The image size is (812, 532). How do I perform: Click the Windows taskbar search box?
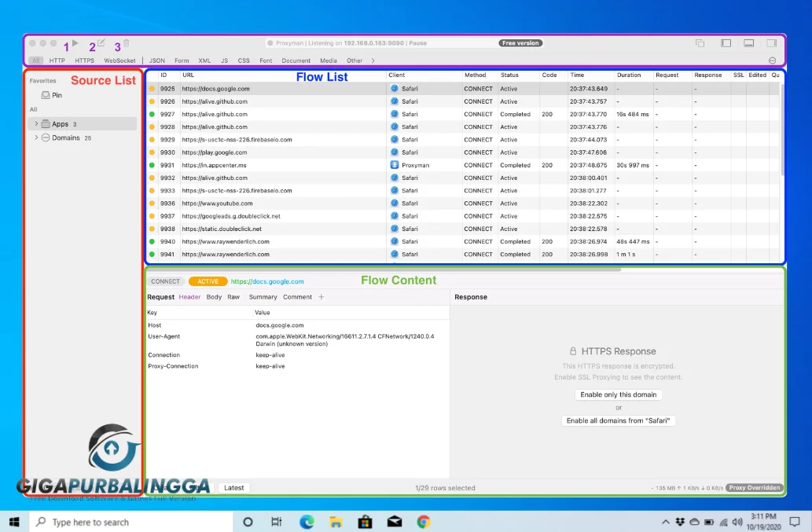point(130,522)
